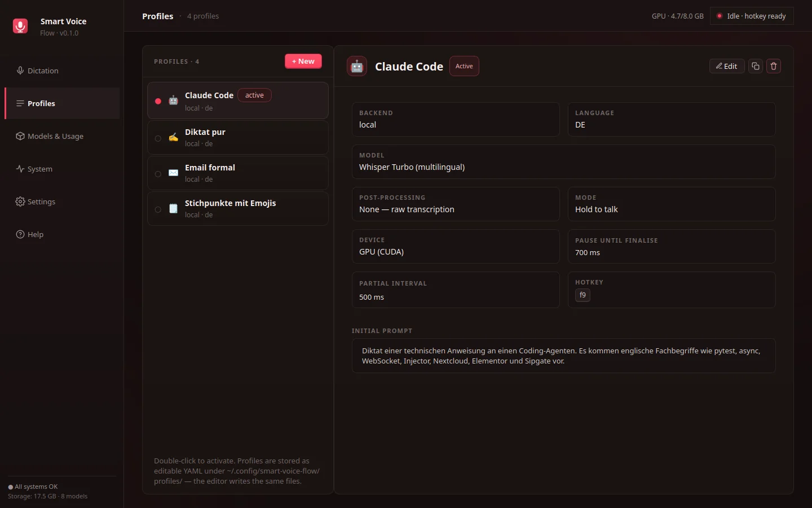Switch to the System page

click(x=62, y=169)
